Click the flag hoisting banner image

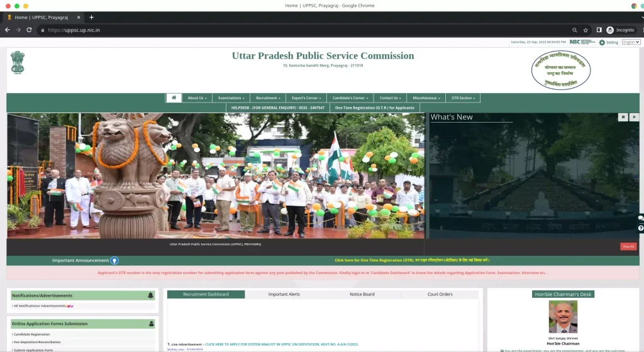click(x=216, y=175)
